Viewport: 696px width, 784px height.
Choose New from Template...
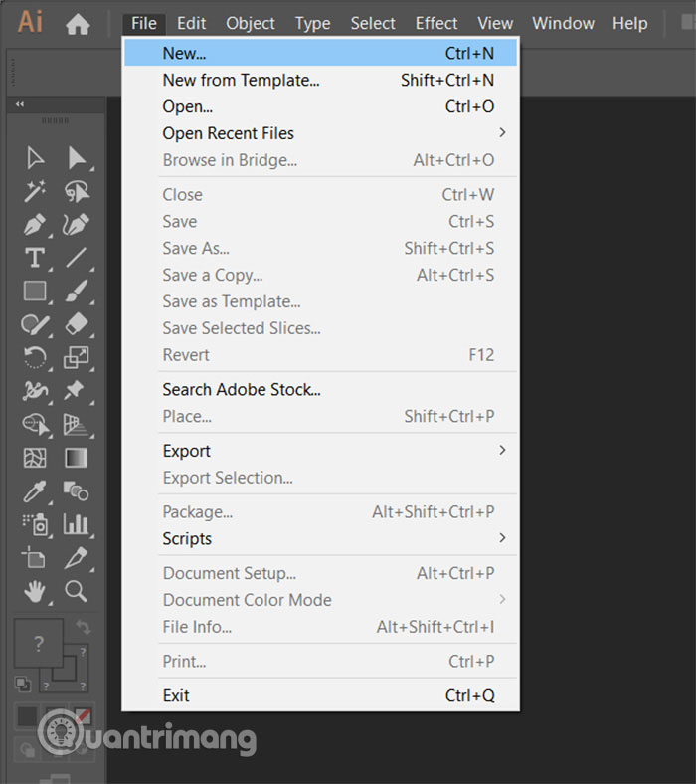pos(320,80)
